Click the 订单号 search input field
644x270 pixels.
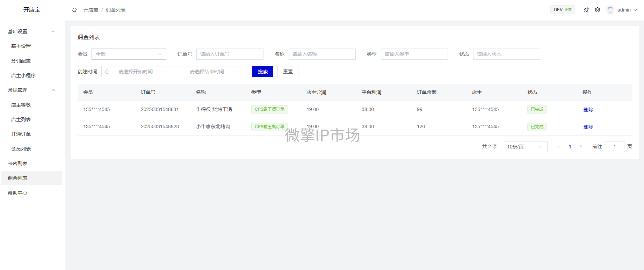[x=230, y=54]
